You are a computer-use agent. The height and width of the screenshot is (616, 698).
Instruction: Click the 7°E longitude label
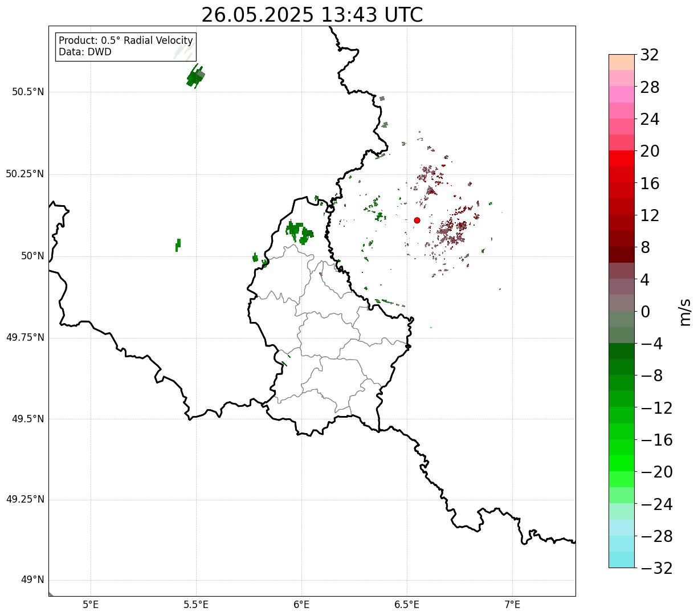[x=512, y=605]
